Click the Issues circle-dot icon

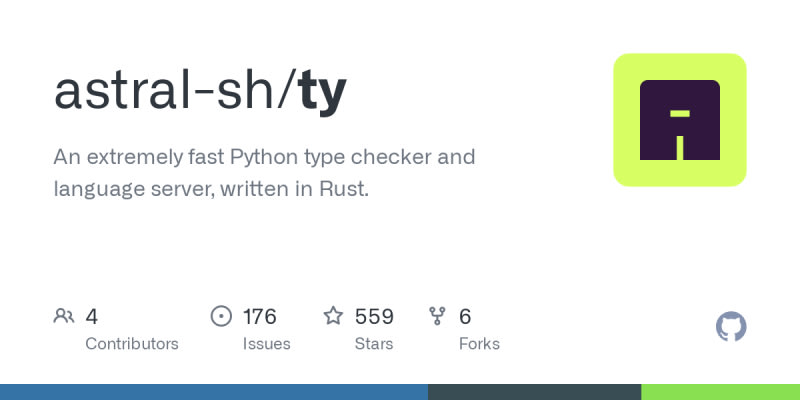(x=221, y=317)
